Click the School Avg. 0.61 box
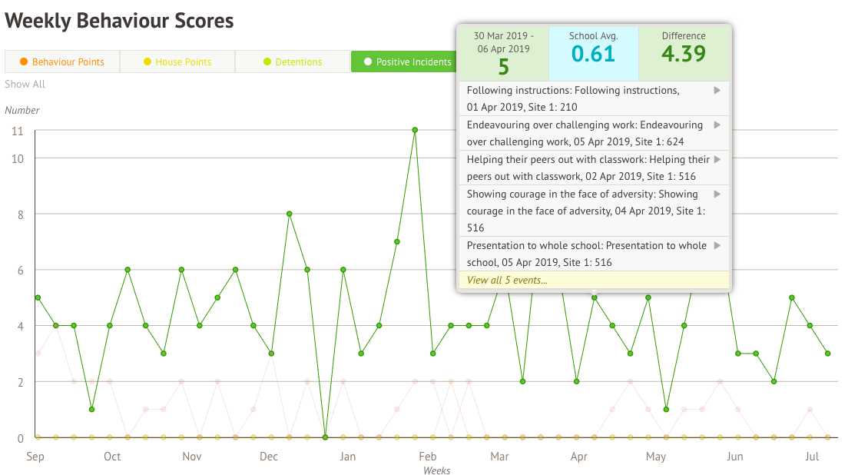The height and width of the screenshot is (475, 868). [x=593, y=52]
